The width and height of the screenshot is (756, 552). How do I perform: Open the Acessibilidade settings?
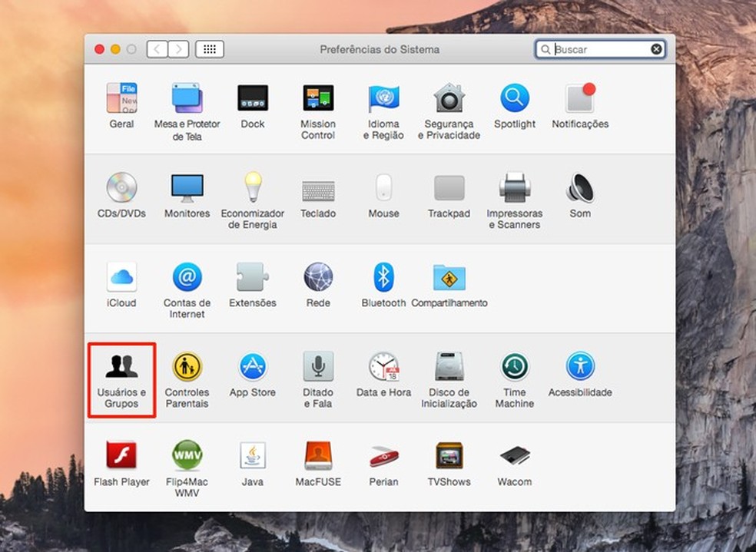580,367
